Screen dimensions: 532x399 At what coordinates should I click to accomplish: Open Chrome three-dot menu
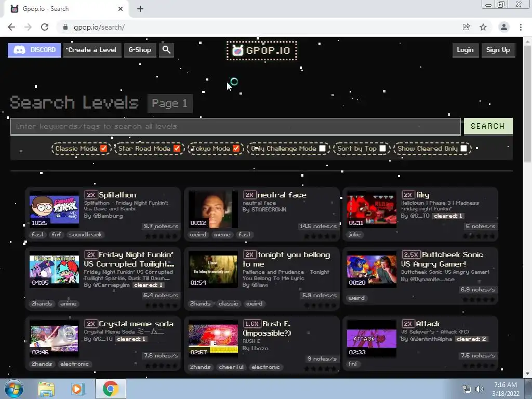521,27
